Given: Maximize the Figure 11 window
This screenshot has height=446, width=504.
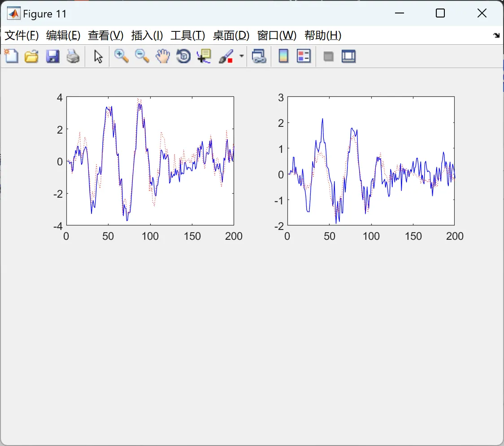Looking at the screenshot, I should coord(440,13).
